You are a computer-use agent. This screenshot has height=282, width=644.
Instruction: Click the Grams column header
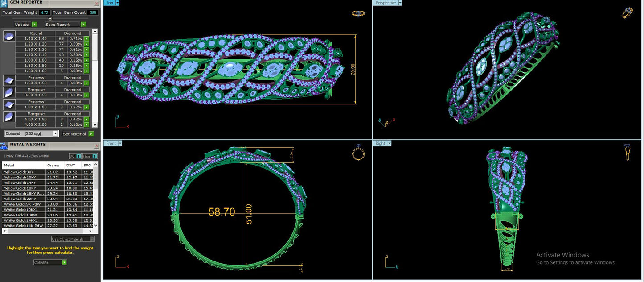[55, 165]
